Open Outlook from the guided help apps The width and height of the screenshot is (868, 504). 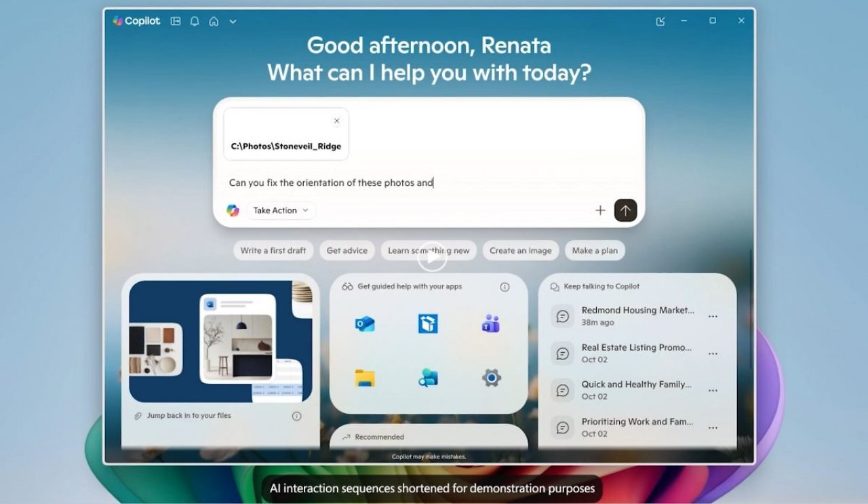(365, 324)
